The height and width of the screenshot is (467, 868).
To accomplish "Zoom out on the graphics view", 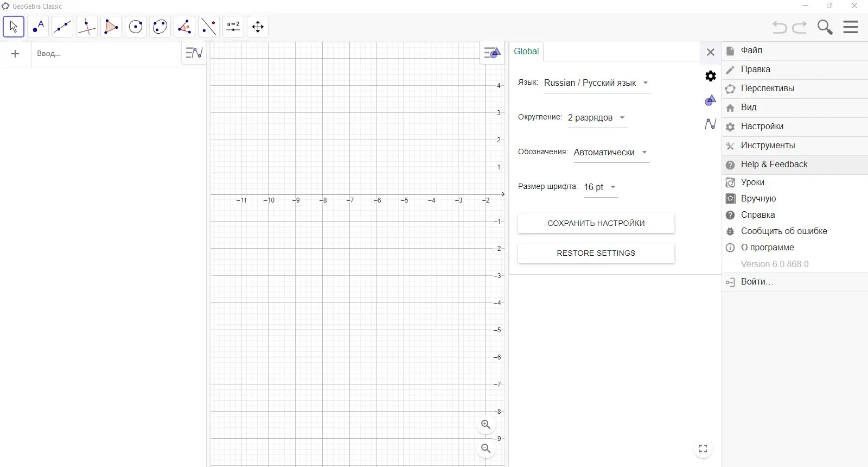I will tap(486, 449).
